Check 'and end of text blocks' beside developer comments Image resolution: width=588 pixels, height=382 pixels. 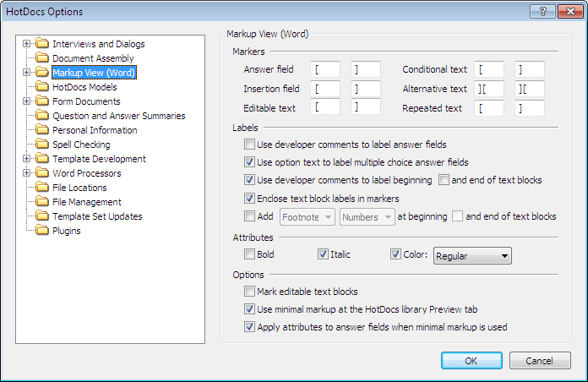[444, 180]
